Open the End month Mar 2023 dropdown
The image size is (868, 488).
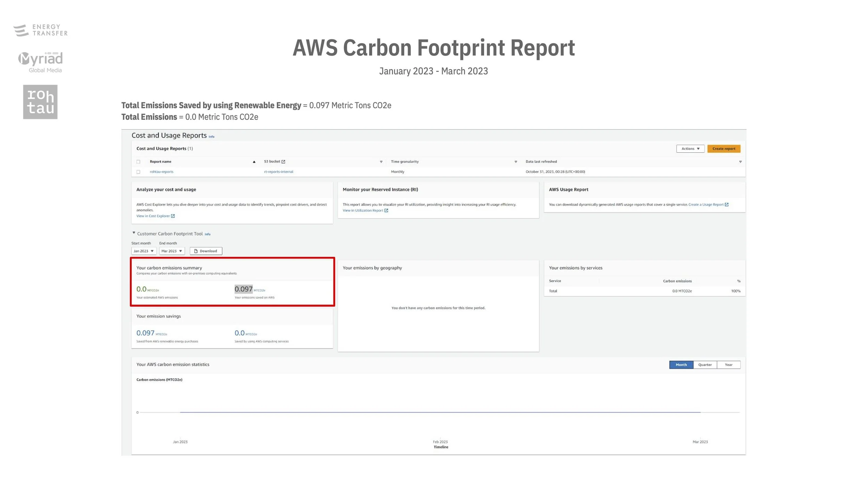coord(172,251)
